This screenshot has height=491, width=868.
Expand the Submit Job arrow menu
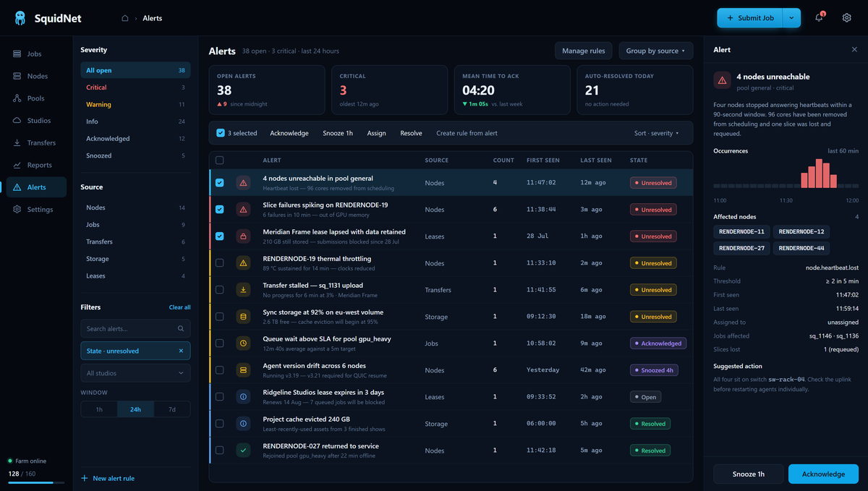pyautogui.click(x=791, y=18)
